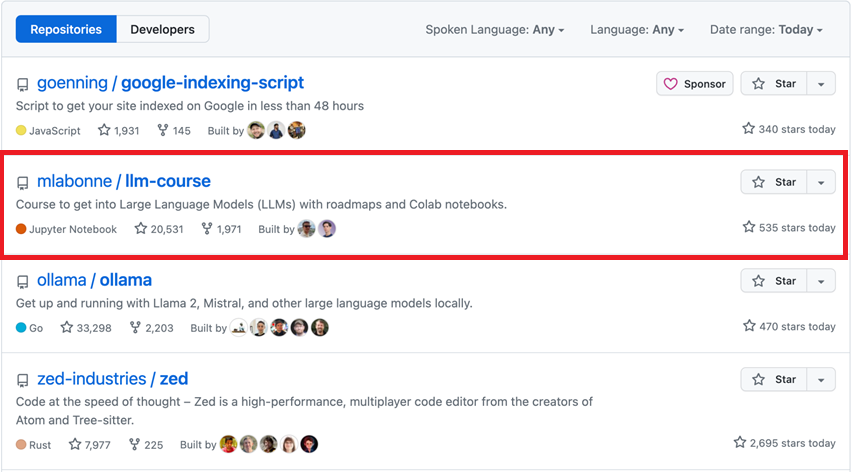
Task: Star the zed repository
Action: click(774, 379)
